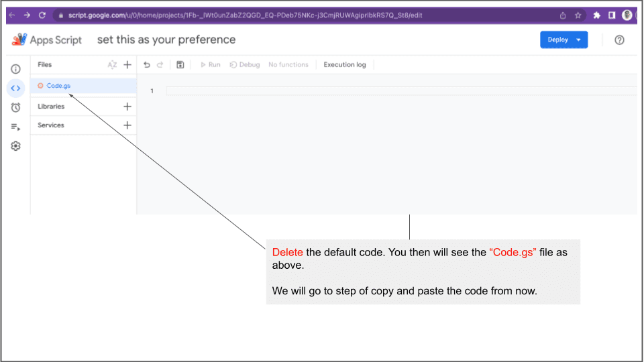Open the Overview info icon in sidebar
Viewport: 644px width, 362px height.
[15, 69]
